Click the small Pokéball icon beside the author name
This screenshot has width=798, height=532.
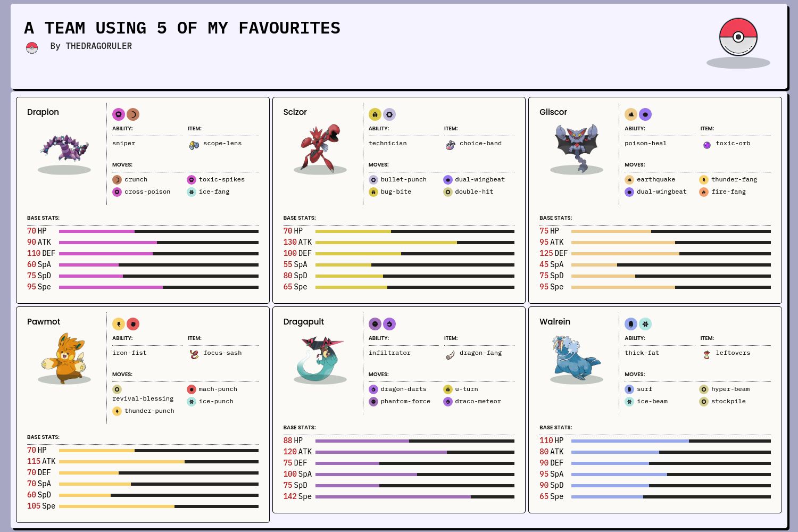[x=32, y=48]
